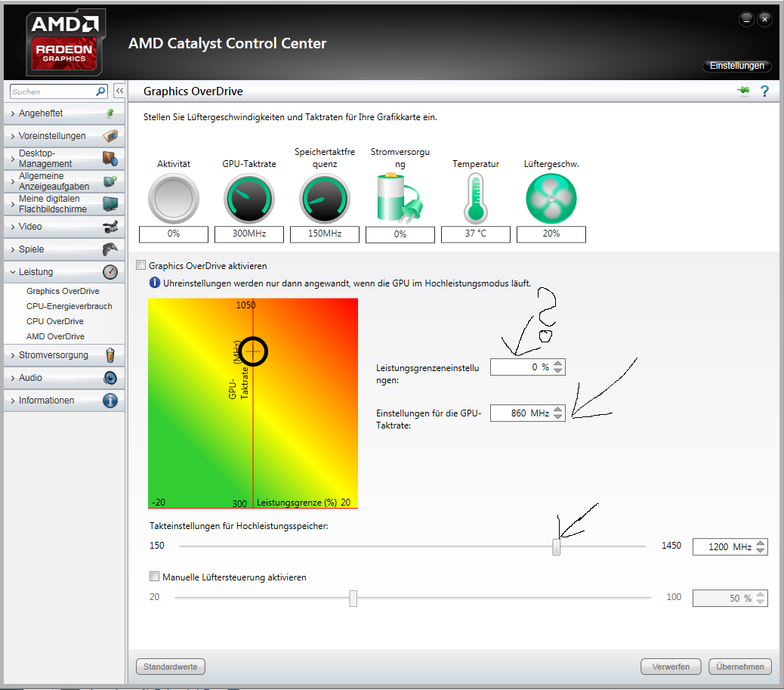The height and width of the screenshot is (690, 784).
Task: Tick Manuelle Lüftersteuerung aktivieren checkbox
Action: 155,577
